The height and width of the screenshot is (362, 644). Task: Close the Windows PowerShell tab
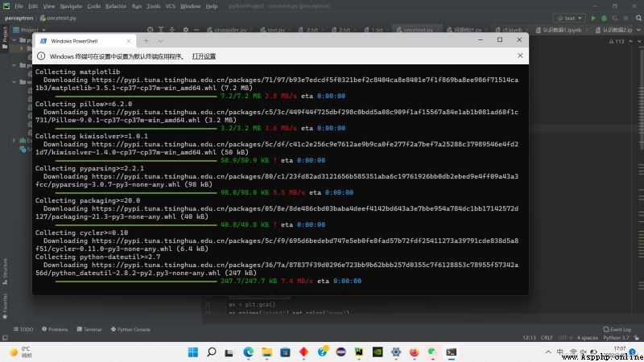pyautogui.click(x=129, y=41)
